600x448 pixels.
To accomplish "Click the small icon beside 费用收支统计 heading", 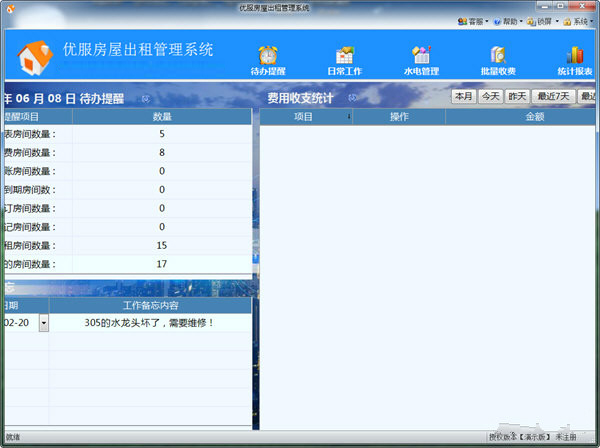I will click(352, 99).
